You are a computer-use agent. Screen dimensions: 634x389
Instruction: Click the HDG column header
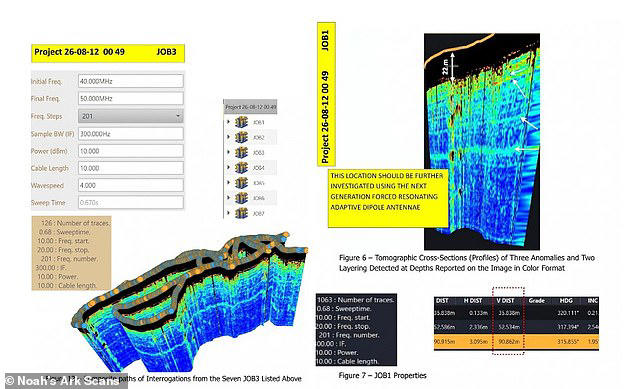566,300
